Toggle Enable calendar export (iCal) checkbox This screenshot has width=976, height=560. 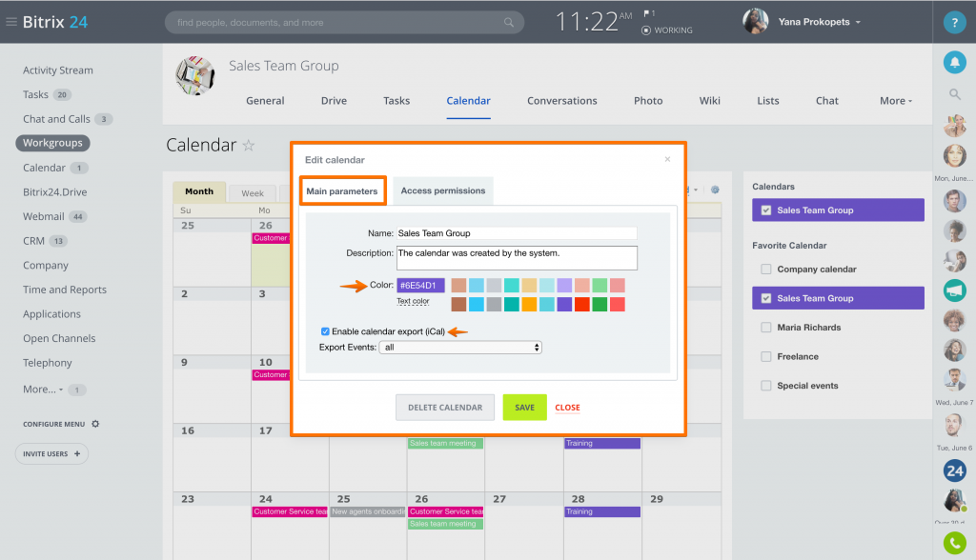[x=325, y=331]
